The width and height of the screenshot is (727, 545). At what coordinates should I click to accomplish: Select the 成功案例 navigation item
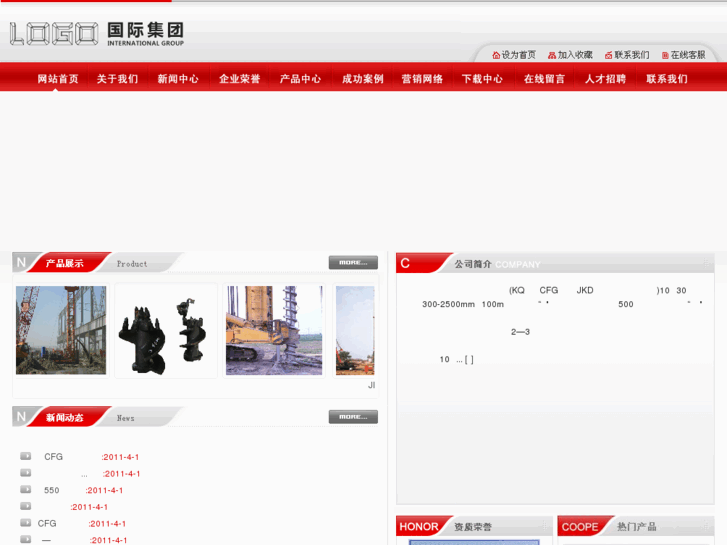coord(363,79)
